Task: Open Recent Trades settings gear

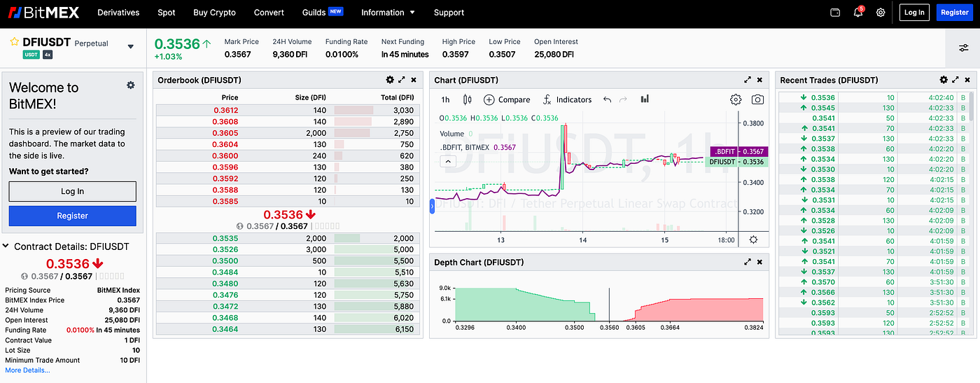Action: 944,80
